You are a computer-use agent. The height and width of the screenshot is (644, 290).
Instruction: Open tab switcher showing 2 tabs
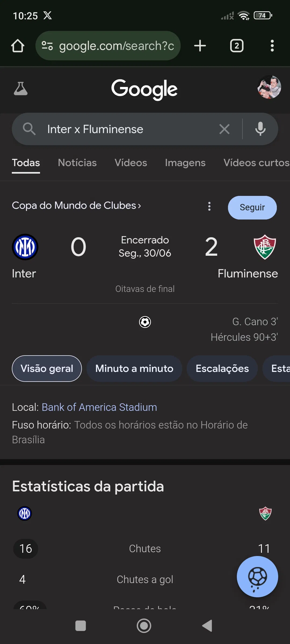tap(237, 46)
